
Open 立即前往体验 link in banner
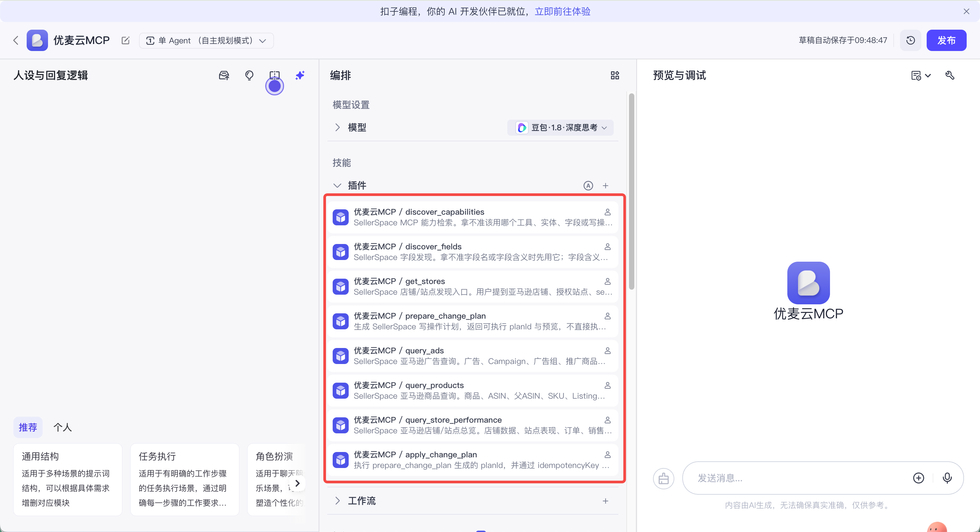point(562,11)
